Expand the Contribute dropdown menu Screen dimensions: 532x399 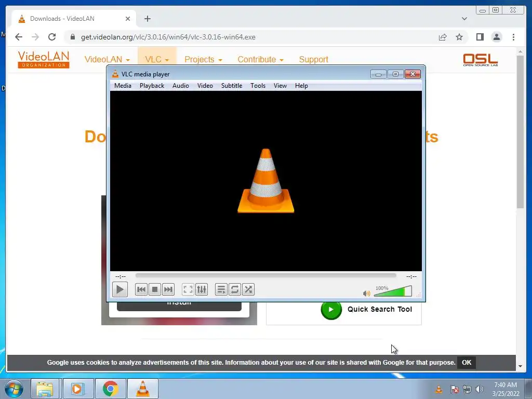[260, 59]
